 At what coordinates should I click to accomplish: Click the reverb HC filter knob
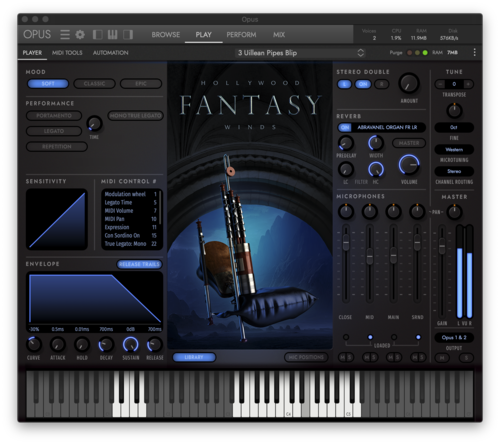pyautogui.click(x=376, y=170)
